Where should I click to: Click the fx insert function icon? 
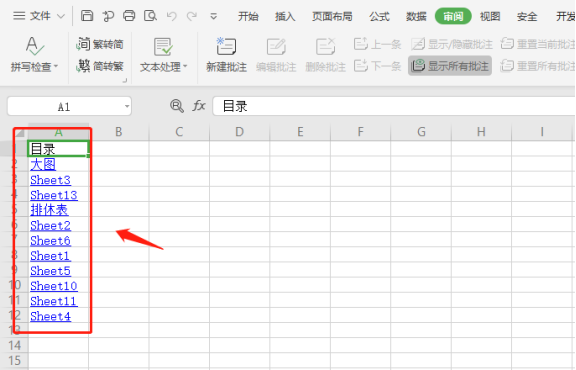coord(199,106)
